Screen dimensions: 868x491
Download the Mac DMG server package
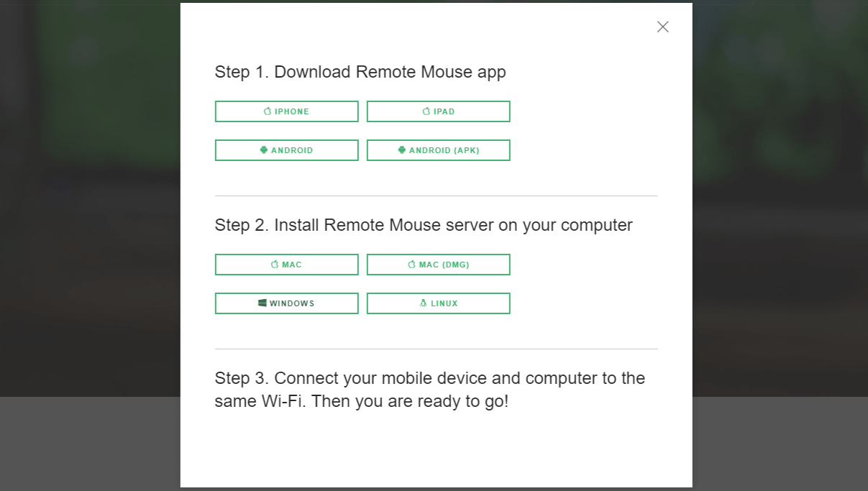click(x=438, y=265)
